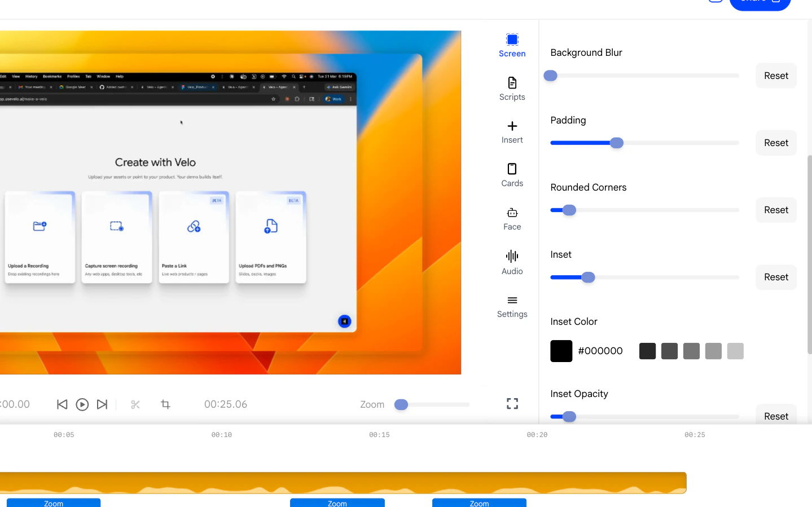812x507 pixels.
Task: Click the Inset Opacity slider handle
Action: pos(569,417)
